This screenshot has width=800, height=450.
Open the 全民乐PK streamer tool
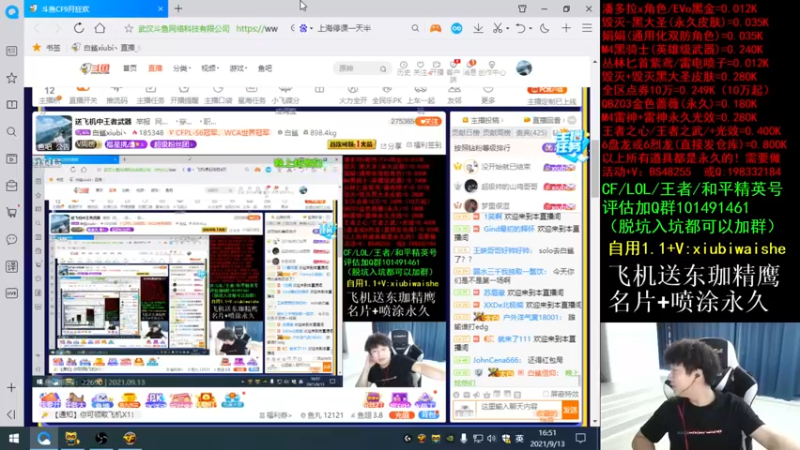(x=387, y=95)
